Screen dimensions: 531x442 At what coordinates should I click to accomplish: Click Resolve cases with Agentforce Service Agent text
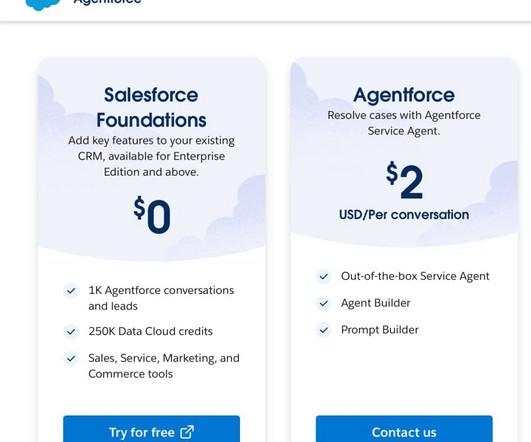(x=404, y=123)
